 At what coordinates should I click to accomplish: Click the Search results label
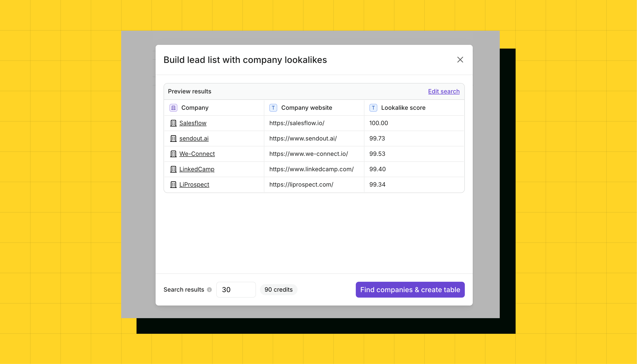(x=184, y=289)
